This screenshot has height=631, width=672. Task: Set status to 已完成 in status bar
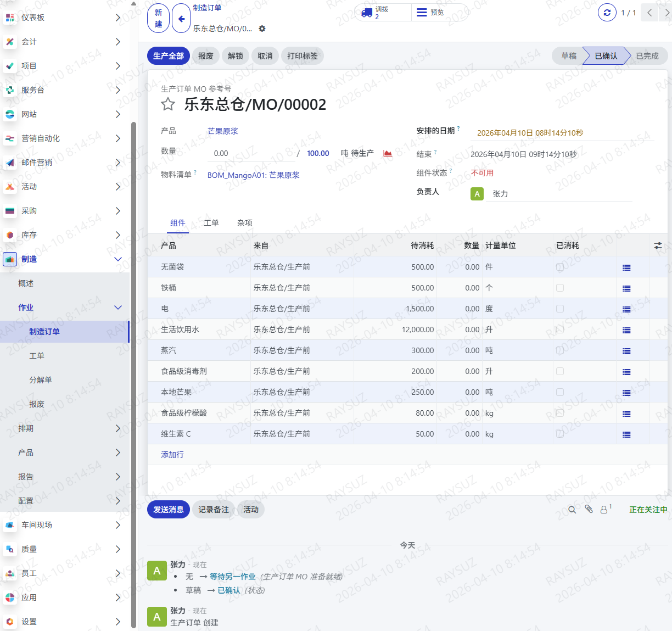click(x=647, y=56)
